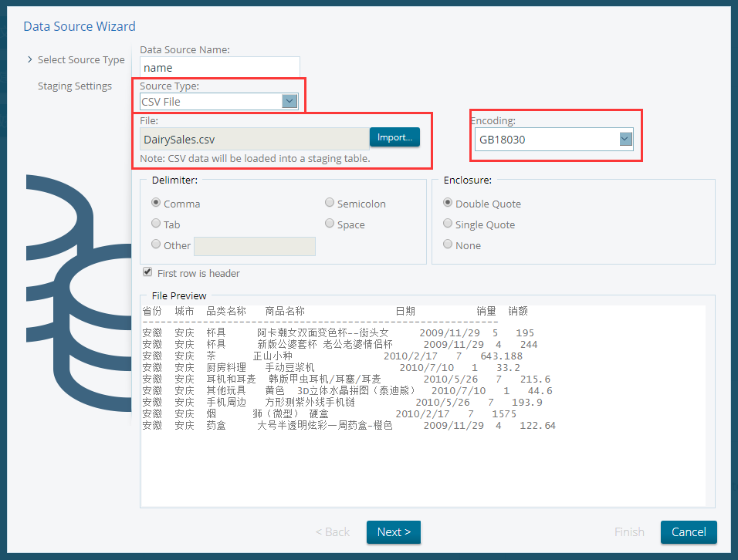The height and width of the screenshot is (560, 738).
Task: Click the 122.64 value in preview
Action: [537, 426]
